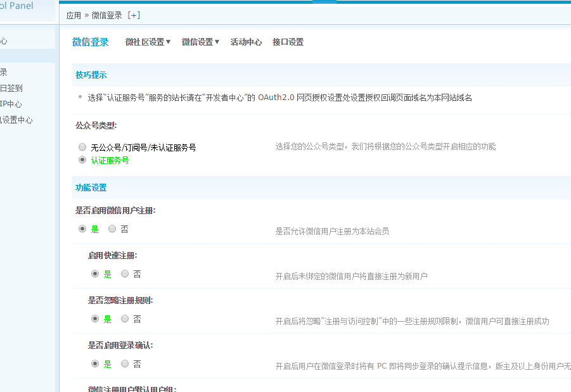Screen dimensions: 571x392
Task: Select 认证服务号 radio option
Action: coord(82,160)
